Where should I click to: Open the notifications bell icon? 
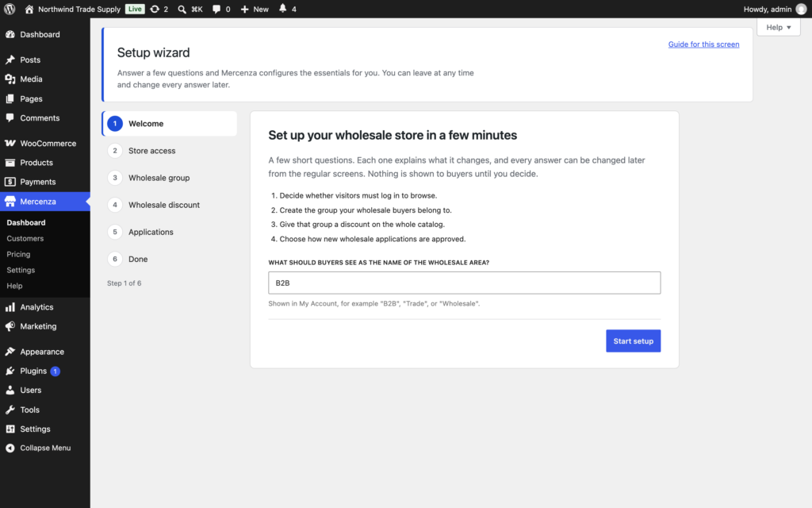point(283,8)
